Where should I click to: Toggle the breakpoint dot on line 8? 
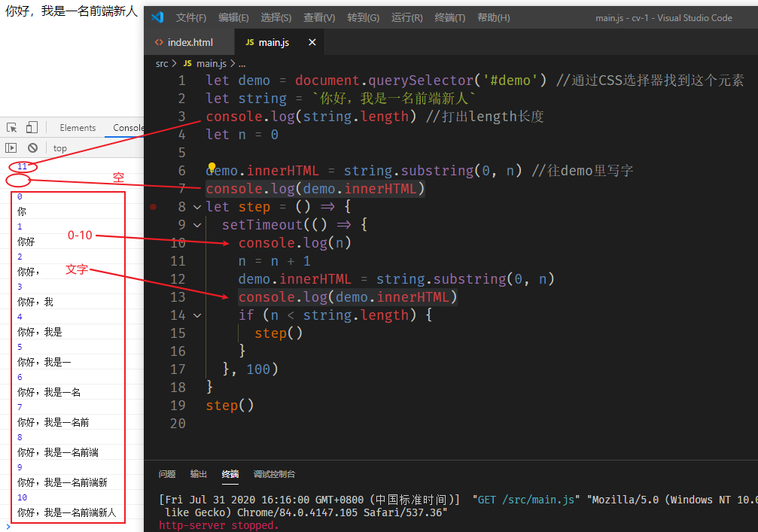point(153,207)
